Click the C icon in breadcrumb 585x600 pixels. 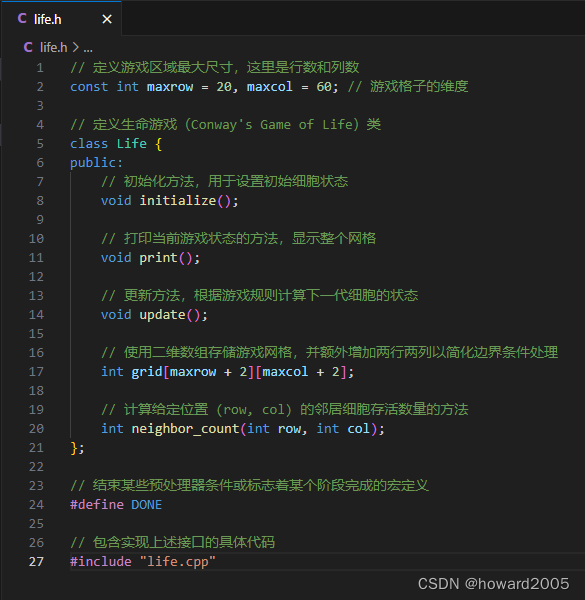[28, 47]
